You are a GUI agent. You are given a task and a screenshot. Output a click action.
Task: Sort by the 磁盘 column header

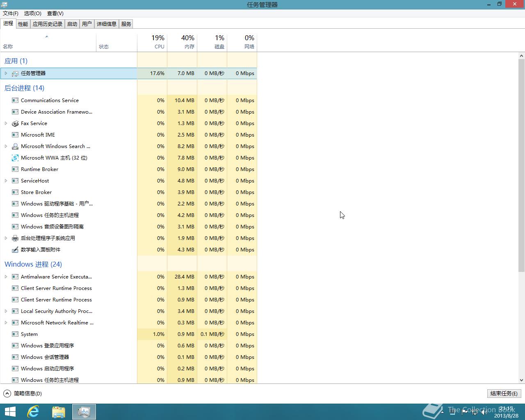(x=212, y=42)
